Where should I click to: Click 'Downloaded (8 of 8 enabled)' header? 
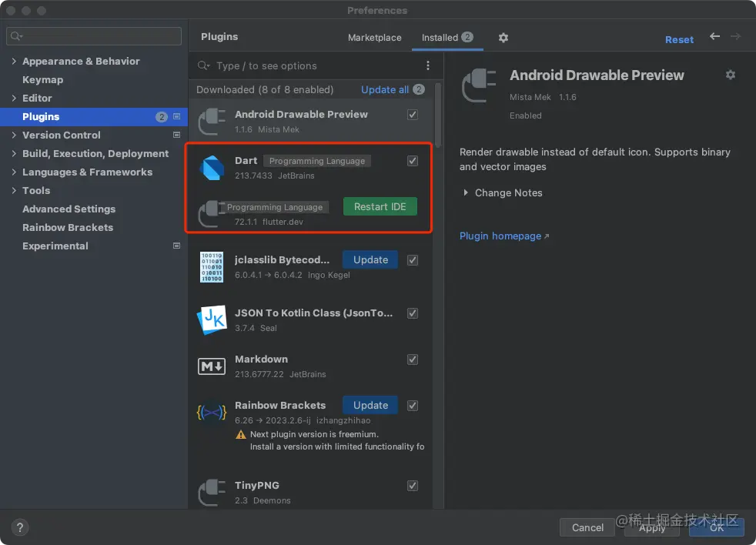coord(265,90)
